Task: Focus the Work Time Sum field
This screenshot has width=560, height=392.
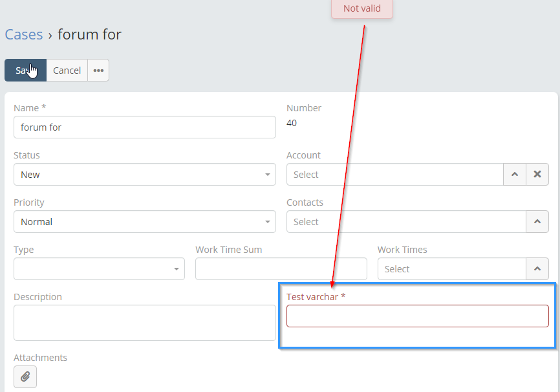Action: (x=281, y=268)
